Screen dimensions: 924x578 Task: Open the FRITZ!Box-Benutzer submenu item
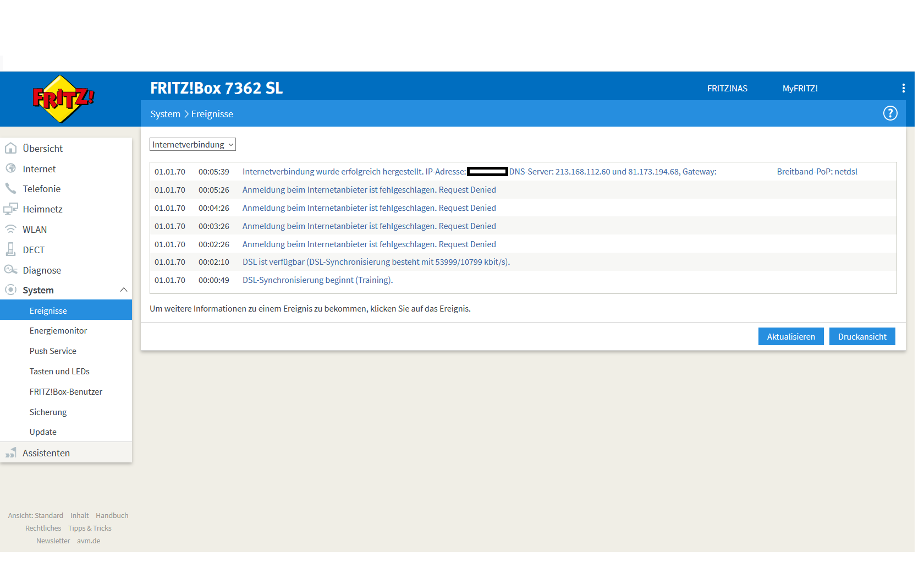pos(66,392)
